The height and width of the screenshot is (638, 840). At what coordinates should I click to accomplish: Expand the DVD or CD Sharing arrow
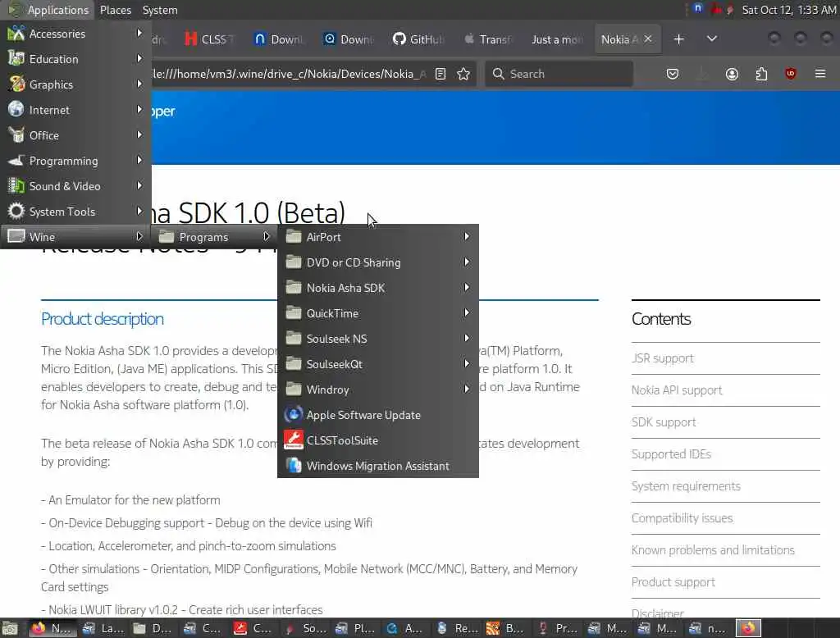467,262
